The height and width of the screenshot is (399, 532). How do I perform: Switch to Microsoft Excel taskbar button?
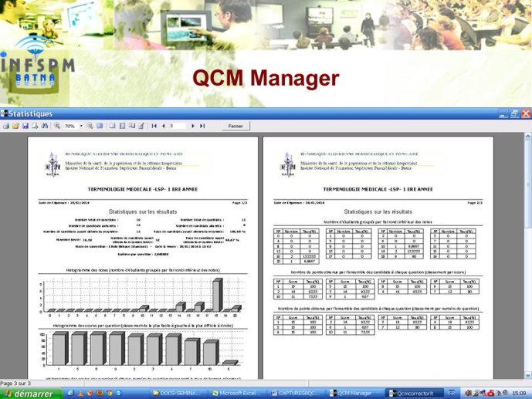pos(238,394)
